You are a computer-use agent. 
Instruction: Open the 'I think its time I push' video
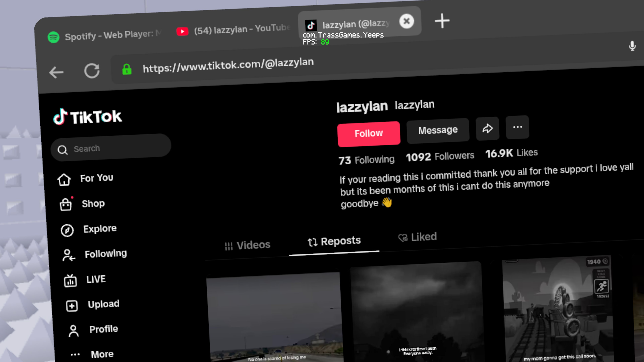[417, 312]
